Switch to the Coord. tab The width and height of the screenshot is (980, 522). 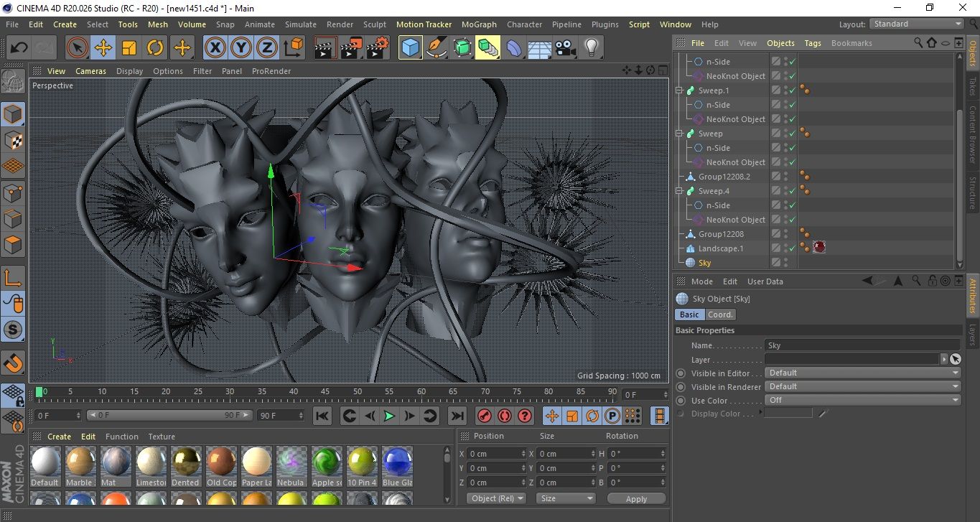[x=720, y=314]
